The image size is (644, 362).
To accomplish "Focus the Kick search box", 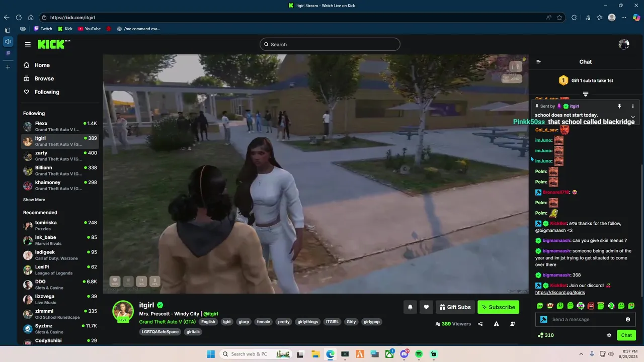I will 330,44.
